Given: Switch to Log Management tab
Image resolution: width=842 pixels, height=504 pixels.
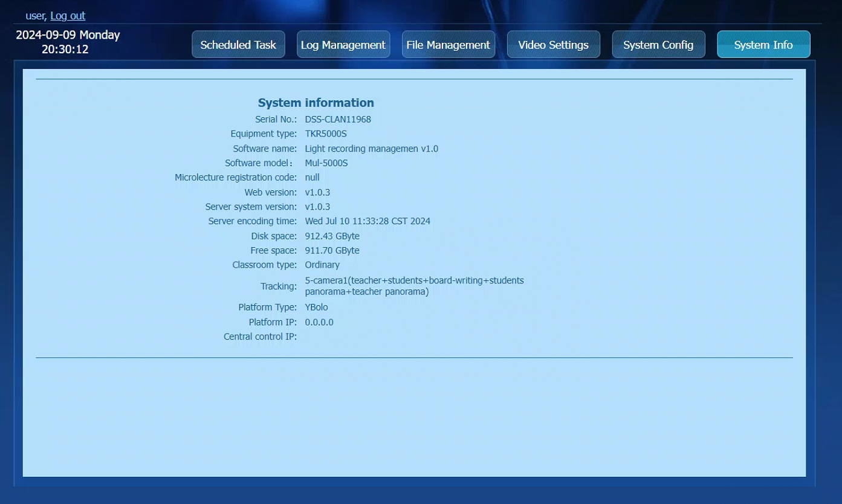Looking at the screenshot, I should coord(343,45).
